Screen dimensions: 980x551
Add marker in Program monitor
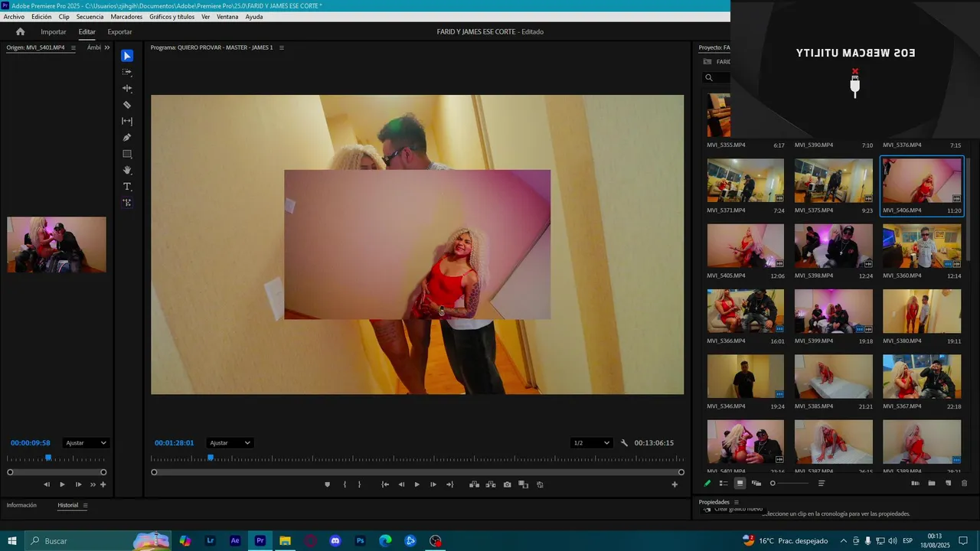(x=328, y=484)
